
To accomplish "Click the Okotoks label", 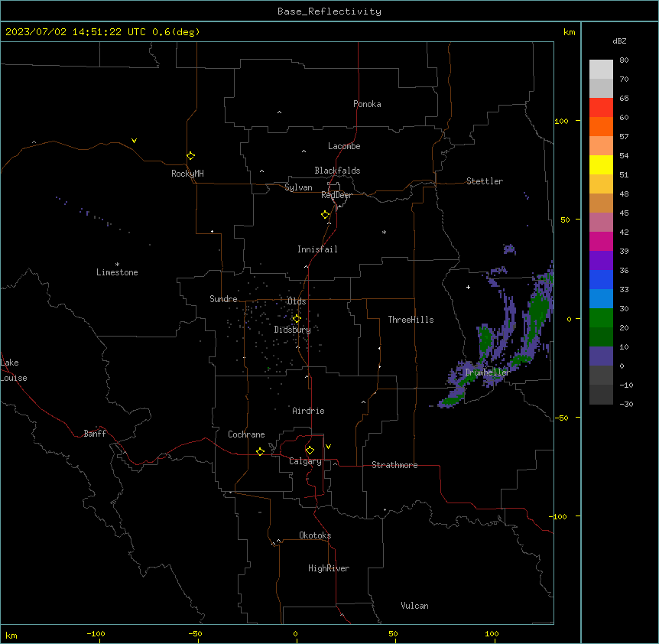I will pos(315,535).
